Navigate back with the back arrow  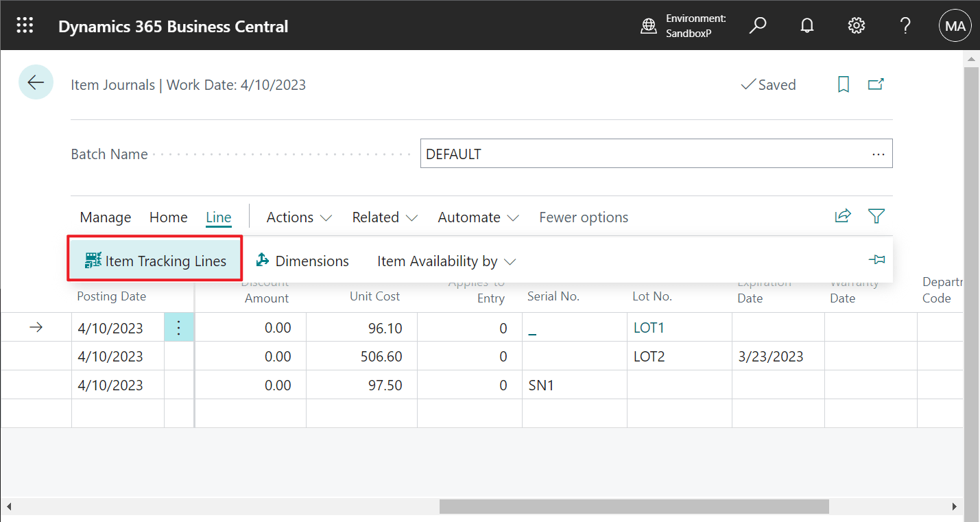[x=36, y=82]
